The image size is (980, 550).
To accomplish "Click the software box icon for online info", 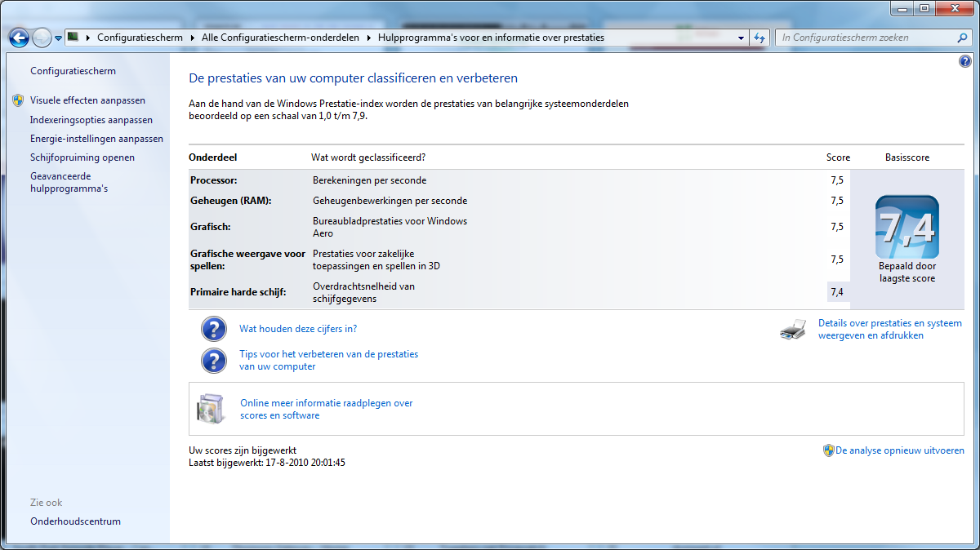I will [x=210, y=409].
